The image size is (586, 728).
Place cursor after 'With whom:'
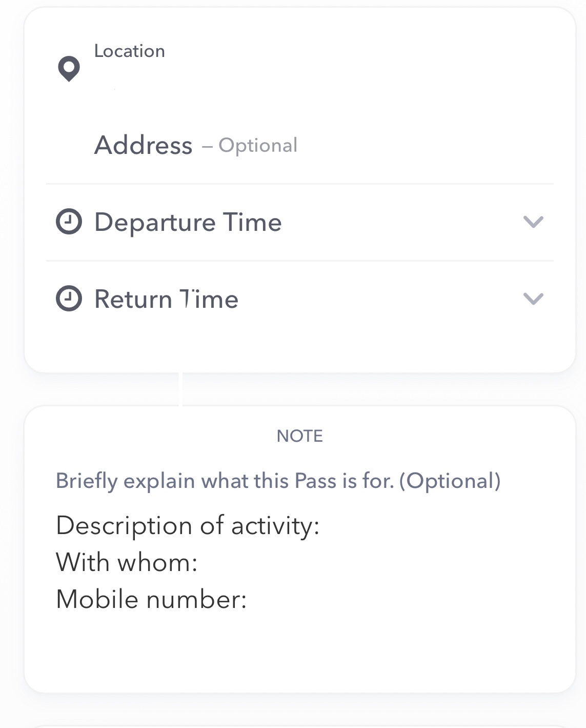tap(205, 563)
